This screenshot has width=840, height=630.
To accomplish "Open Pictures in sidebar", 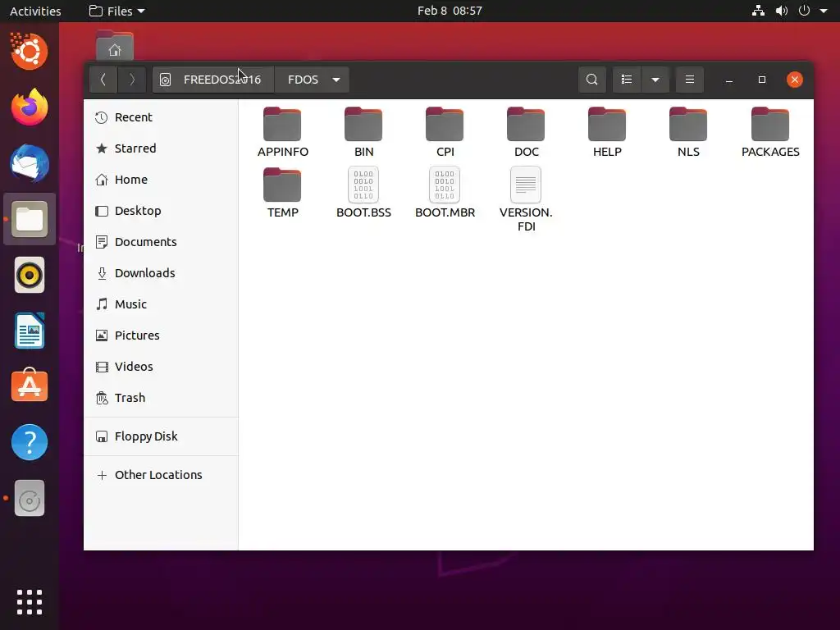I will [x=161, y=336].
